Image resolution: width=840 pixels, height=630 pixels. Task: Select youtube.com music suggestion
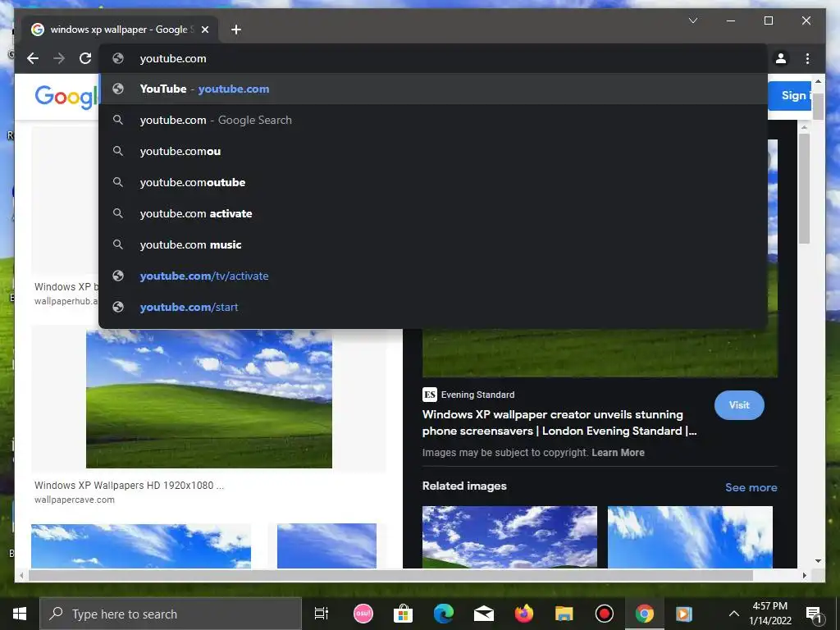(433, 244)
